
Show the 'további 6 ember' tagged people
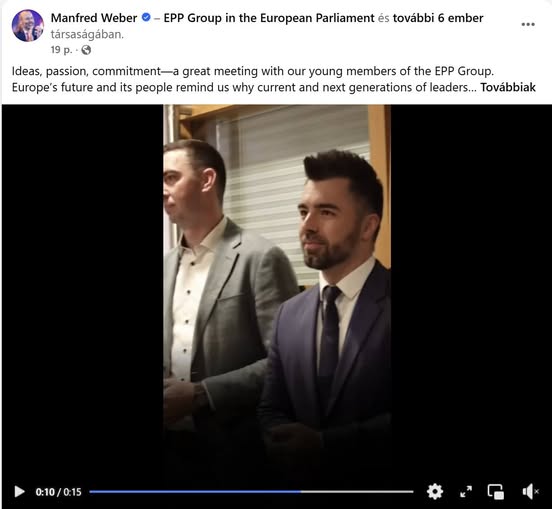point(438,18)
